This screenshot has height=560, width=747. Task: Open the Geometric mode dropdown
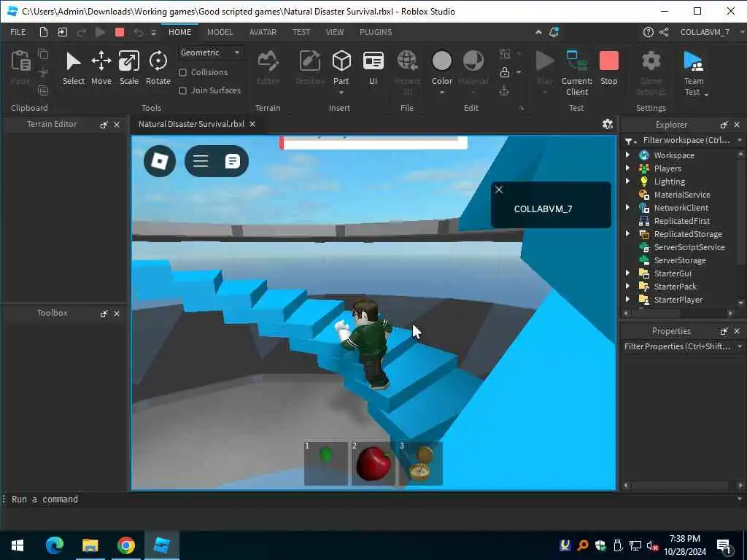tap(210, 52)
